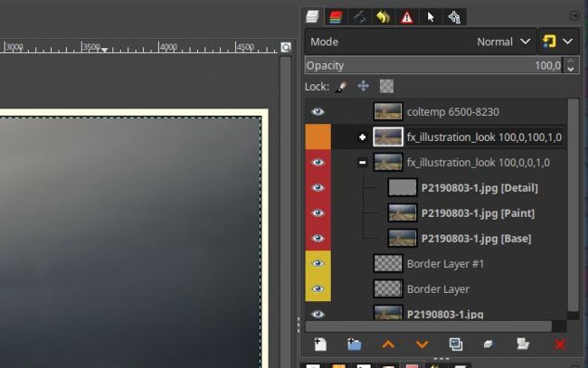Click the Opacity slider

pyautogui.click(x=434, y=66)
